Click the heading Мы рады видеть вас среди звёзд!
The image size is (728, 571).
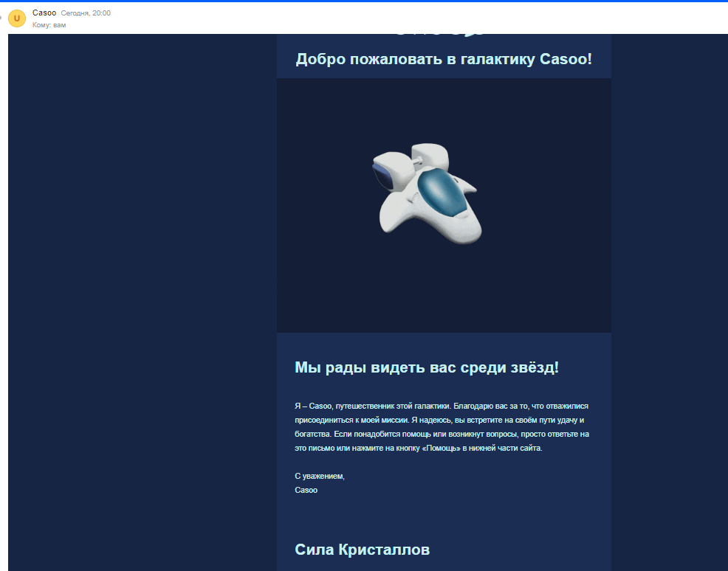tap(427, 367)
